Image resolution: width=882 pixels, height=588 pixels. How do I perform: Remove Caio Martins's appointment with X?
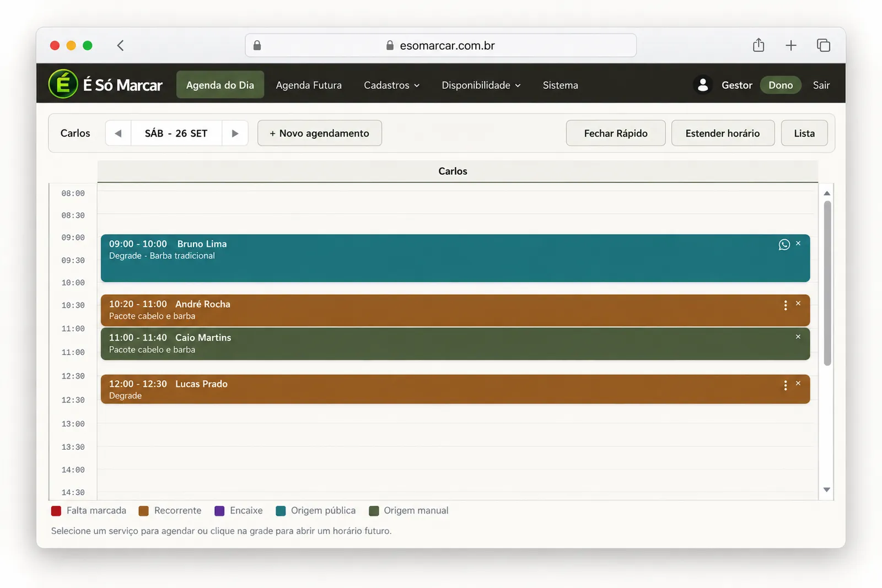click(798, 337)
